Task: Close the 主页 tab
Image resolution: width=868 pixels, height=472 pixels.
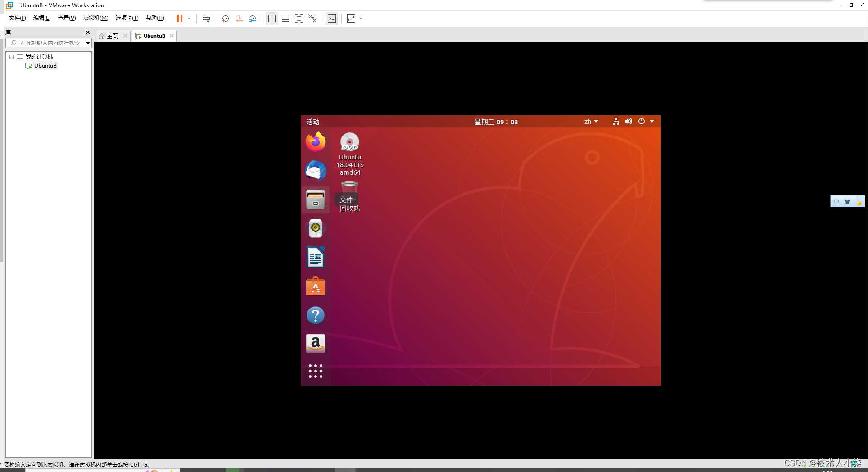Action: 125,36
